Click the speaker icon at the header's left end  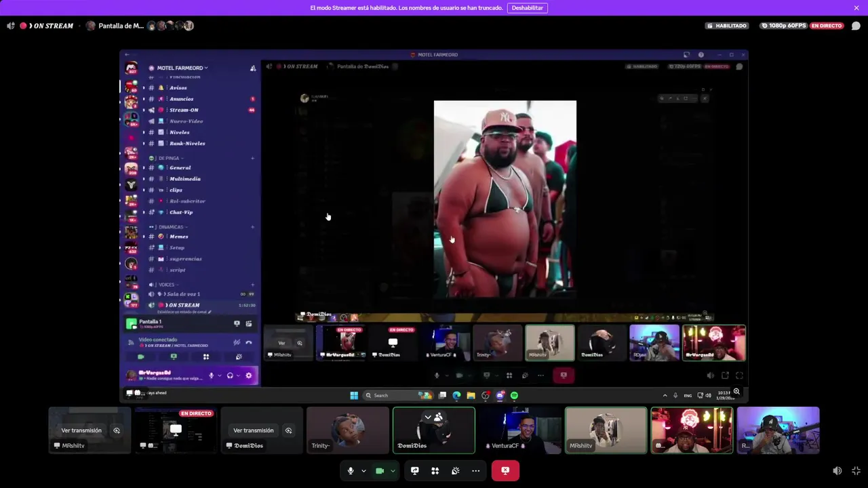[10, 26]
